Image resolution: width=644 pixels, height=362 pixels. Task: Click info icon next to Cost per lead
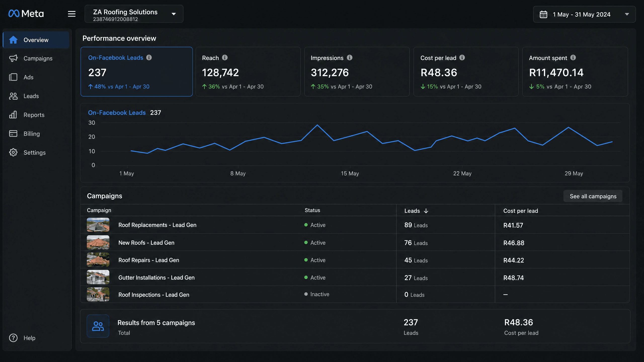pyautogui.click(x=462, y=58)
